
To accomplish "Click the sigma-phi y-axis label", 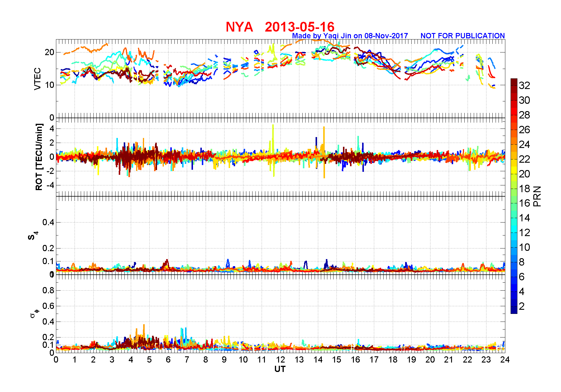I will click(34, 313).
